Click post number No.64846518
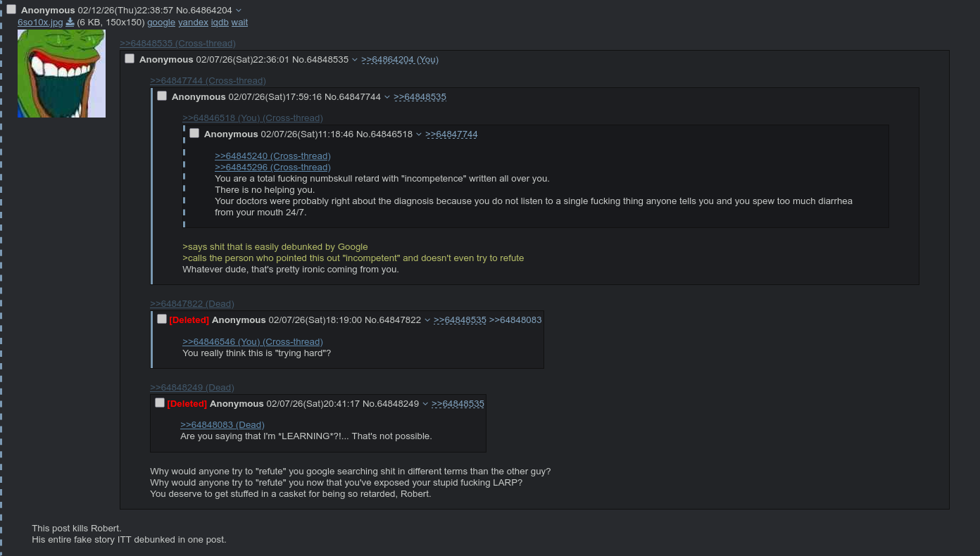 384,134
